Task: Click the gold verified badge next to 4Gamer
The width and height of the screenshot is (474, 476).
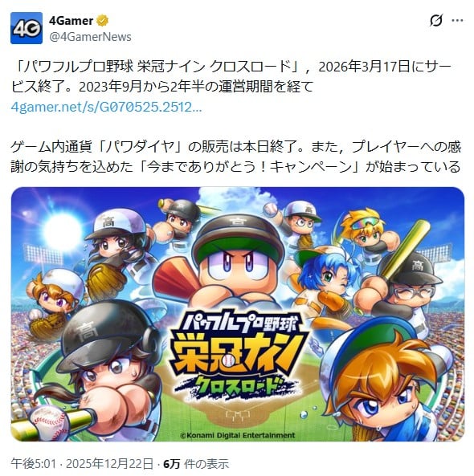Action: coord(102,21)
